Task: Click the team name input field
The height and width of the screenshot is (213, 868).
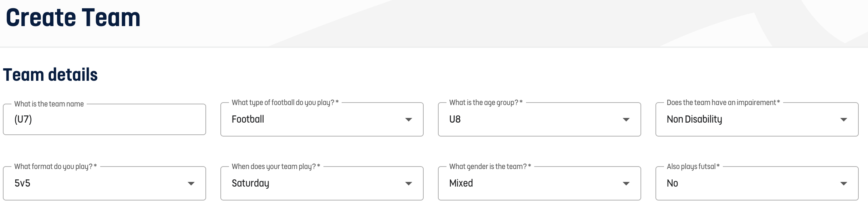Action: (x=104, y=119)
